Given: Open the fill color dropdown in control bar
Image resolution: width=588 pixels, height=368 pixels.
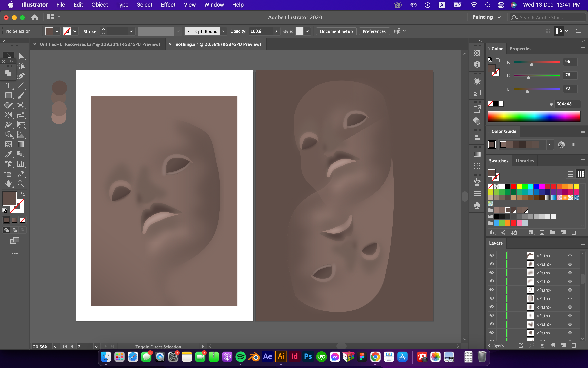Looking at the screenshot, I should 57,31.
